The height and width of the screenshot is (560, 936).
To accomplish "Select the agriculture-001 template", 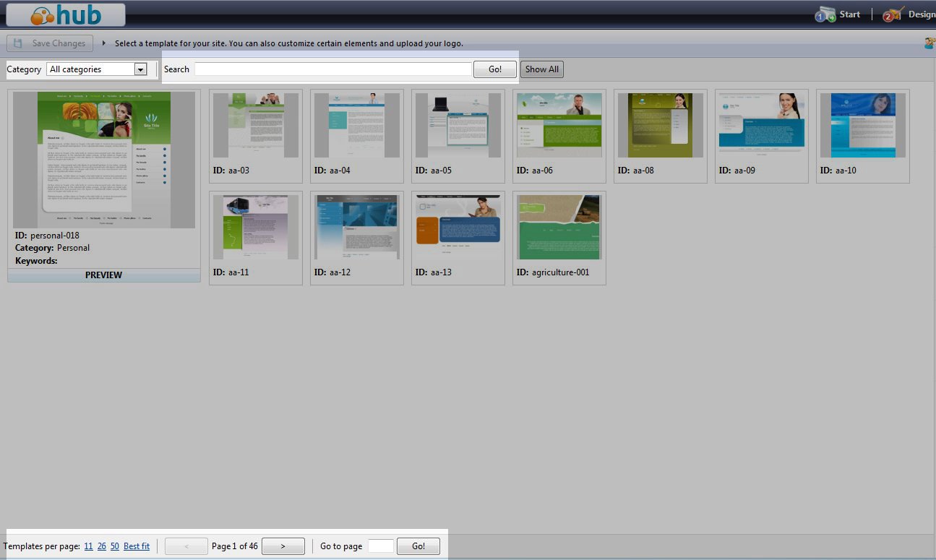I will (x=559, y=228).
